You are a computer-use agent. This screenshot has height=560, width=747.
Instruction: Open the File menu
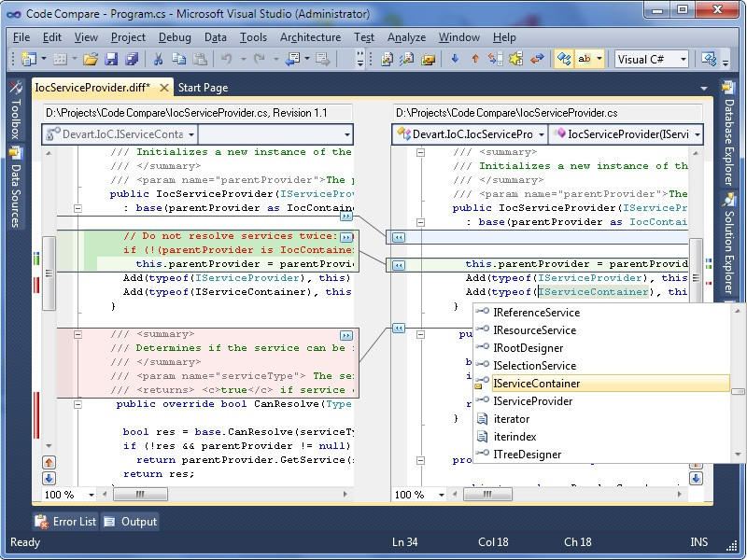tap(21, 37)
